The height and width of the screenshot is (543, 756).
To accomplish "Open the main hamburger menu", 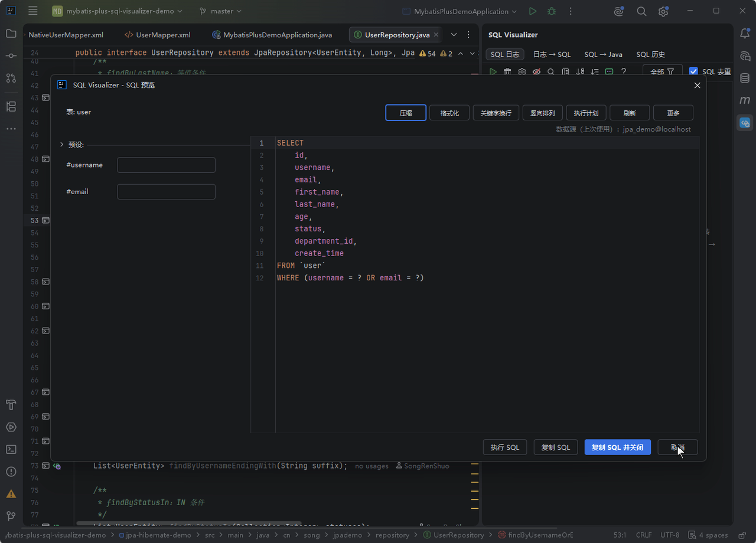I will tap(33, 11).
